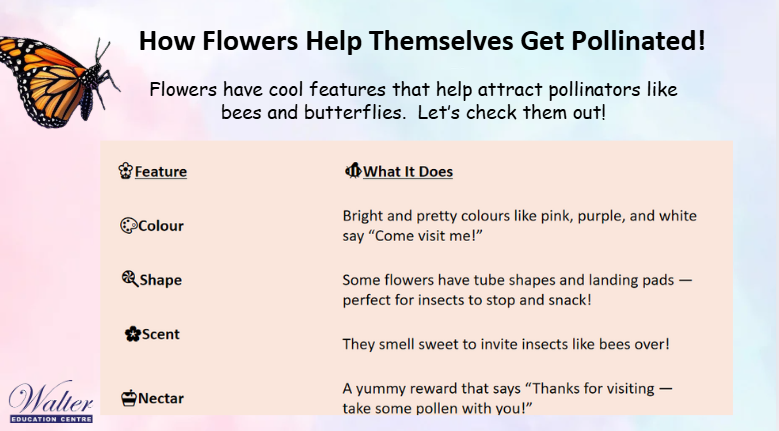Click the Nectar feature label

click(161, 398)
